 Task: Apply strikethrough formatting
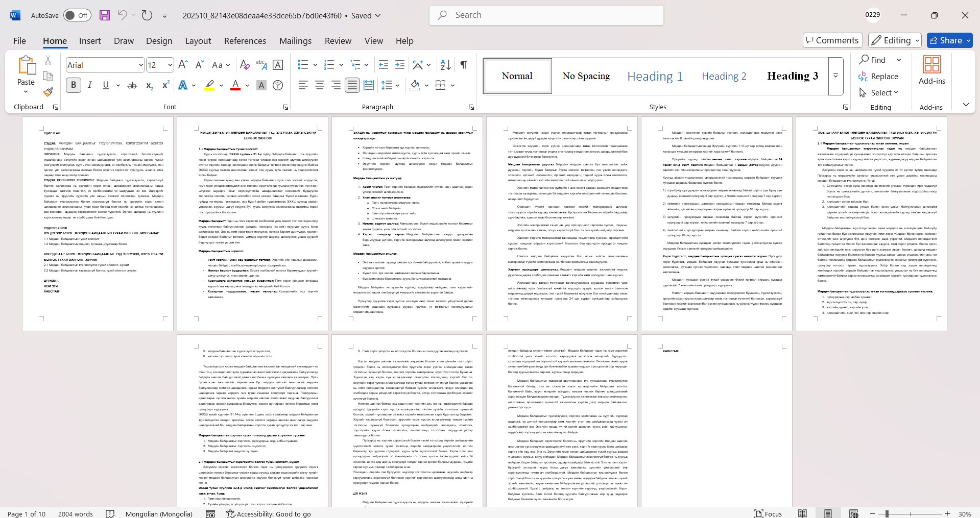click(132, 85)
